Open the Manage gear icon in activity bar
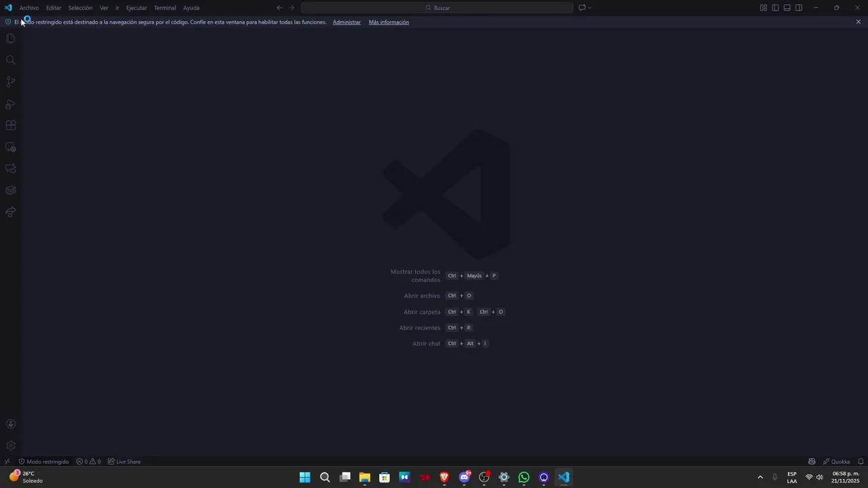 point(10,445)
